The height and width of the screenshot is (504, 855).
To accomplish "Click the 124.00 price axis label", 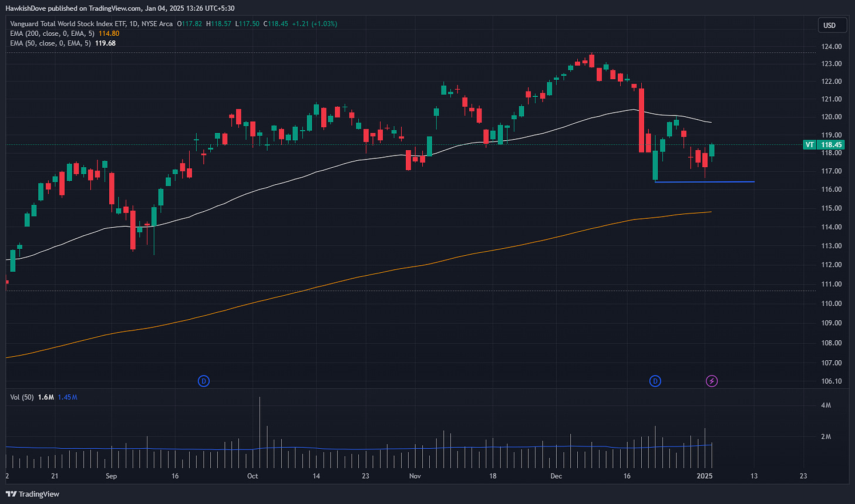I will tap(832, 46).
